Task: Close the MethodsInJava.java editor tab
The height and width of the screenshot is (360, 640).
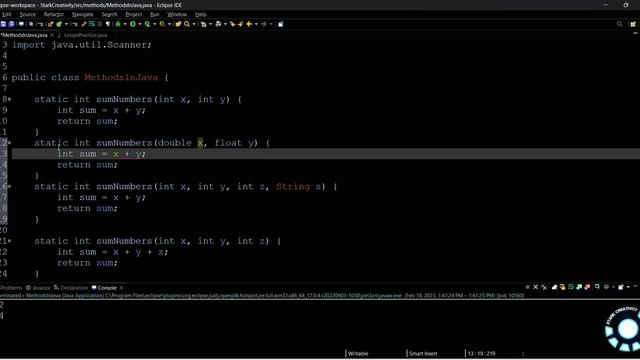Action: [52, 35]
